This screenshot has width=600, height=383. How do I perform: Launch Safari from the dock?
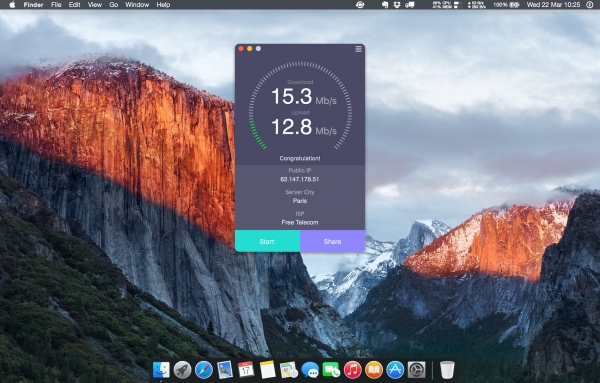click(204, 370)
